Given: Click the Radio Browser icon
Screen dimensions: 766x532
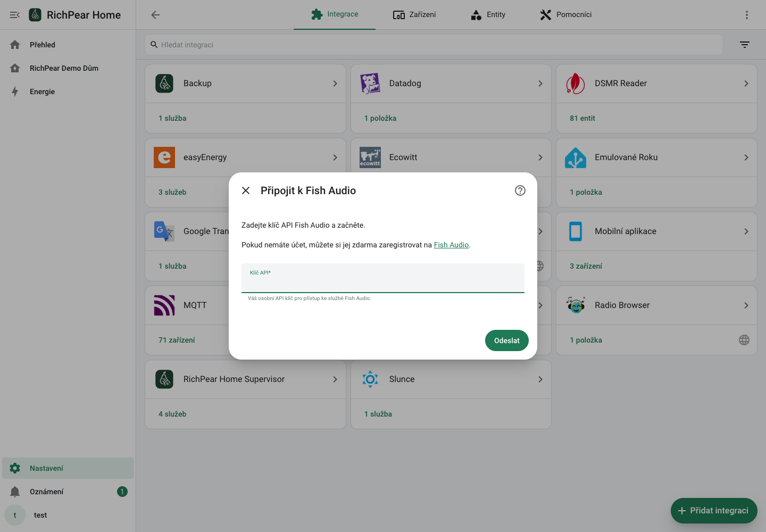Looking at the screenshot, I should point(576,305).
